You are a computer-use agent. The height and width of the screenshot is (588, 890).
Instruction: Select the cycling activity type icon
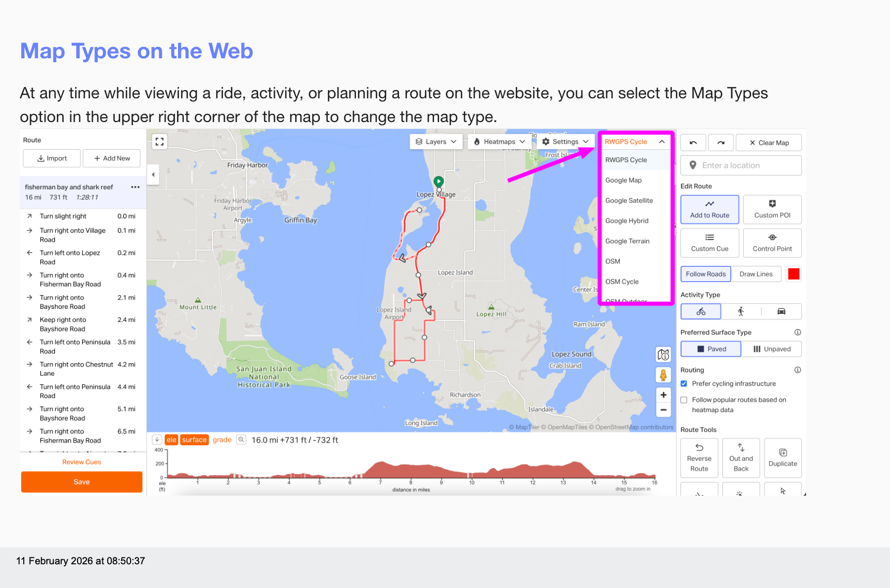tap(701, 312)
